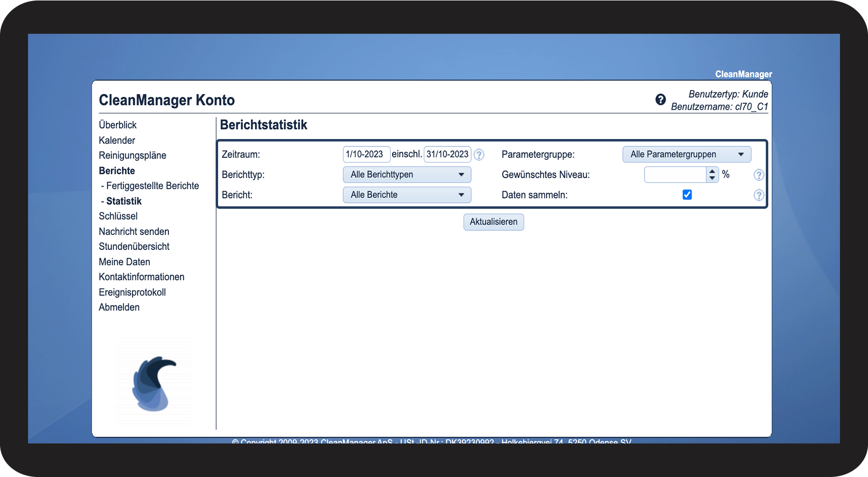This screenshot has height=477, width=868.
Task: Open Überblick in the sidebar menu
Action: pyautogui.click(x=117, y=125)
